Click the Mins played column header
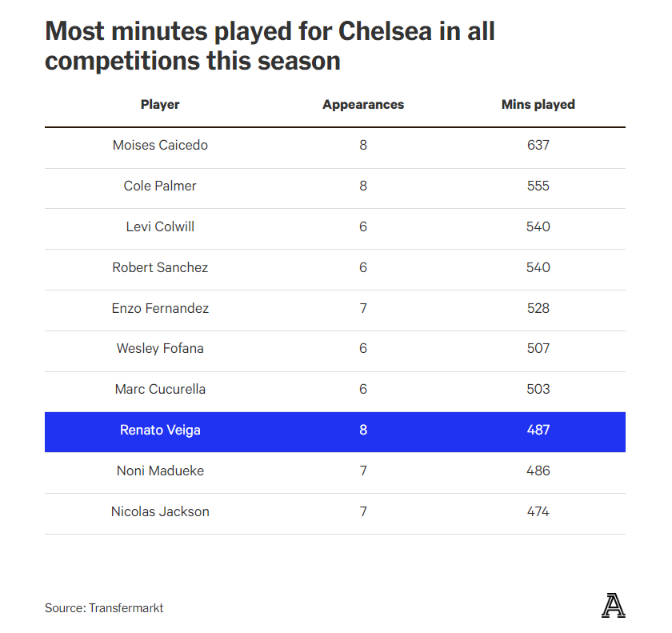 [538, 105]
